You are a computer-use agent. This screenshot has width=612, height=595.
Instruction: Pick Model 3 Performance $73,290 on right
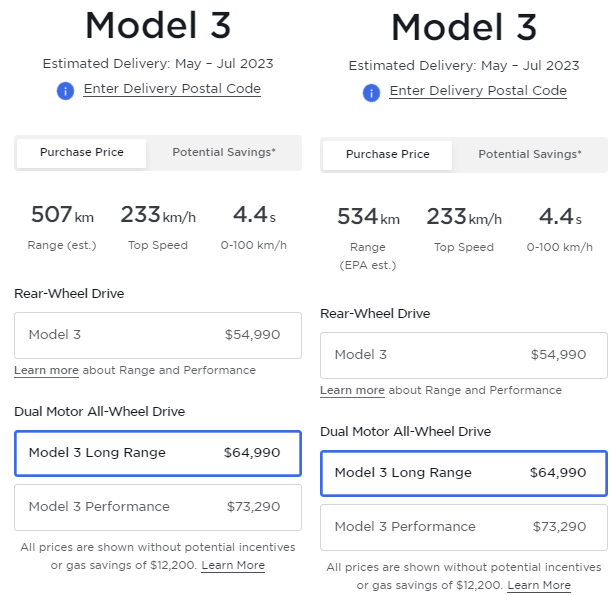point(464,527)
